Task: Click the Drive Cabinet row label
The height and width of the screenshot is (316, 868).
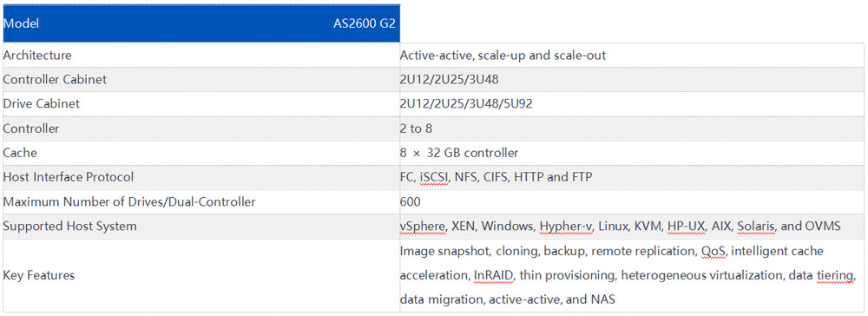Action: click(x=42, y=104)
